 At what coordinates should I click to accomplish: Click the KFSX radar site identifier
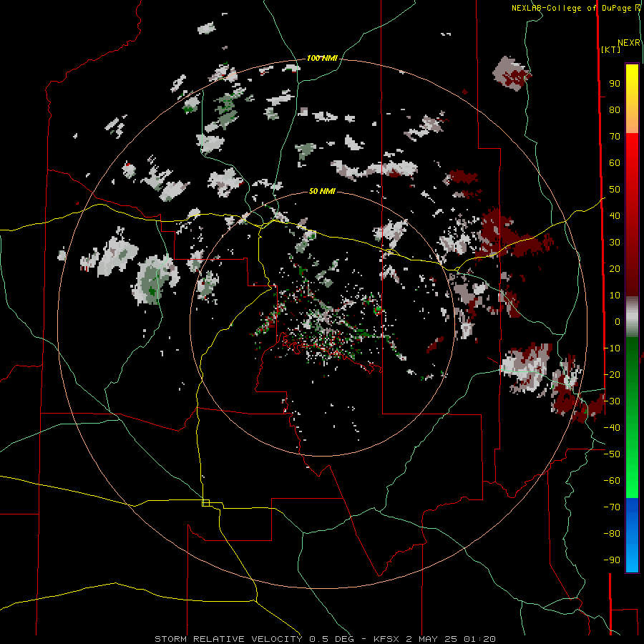[x=386, y=639]
